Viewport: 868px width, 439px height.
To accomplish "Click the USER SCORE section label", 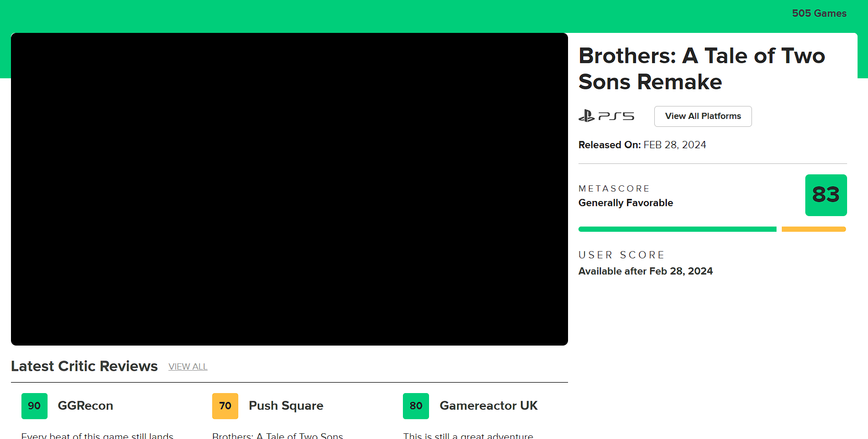I will (x=621, y=255).
